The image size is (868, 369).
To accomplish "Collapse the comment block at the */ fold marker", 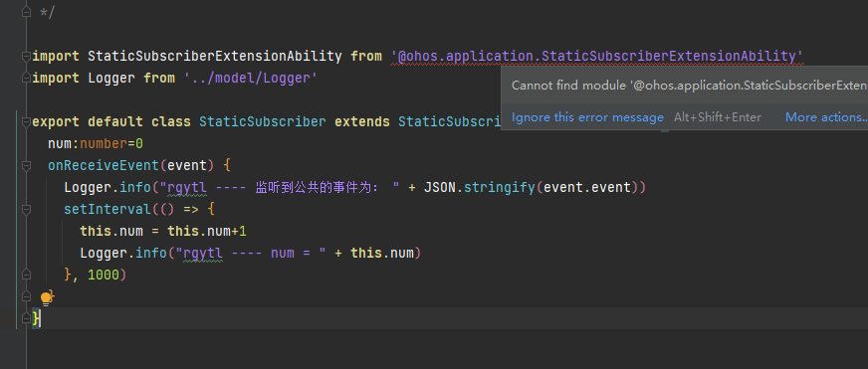I will [26, 12].
